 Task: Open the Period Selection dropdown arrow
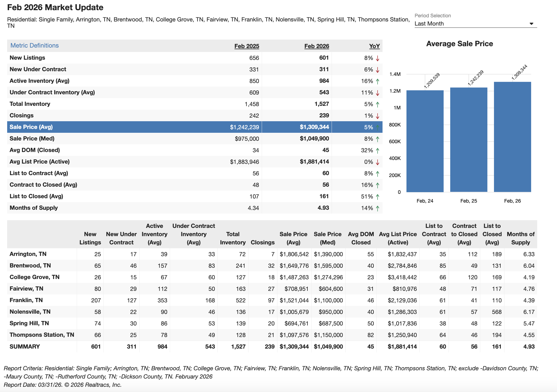click(x=531, y=24)
